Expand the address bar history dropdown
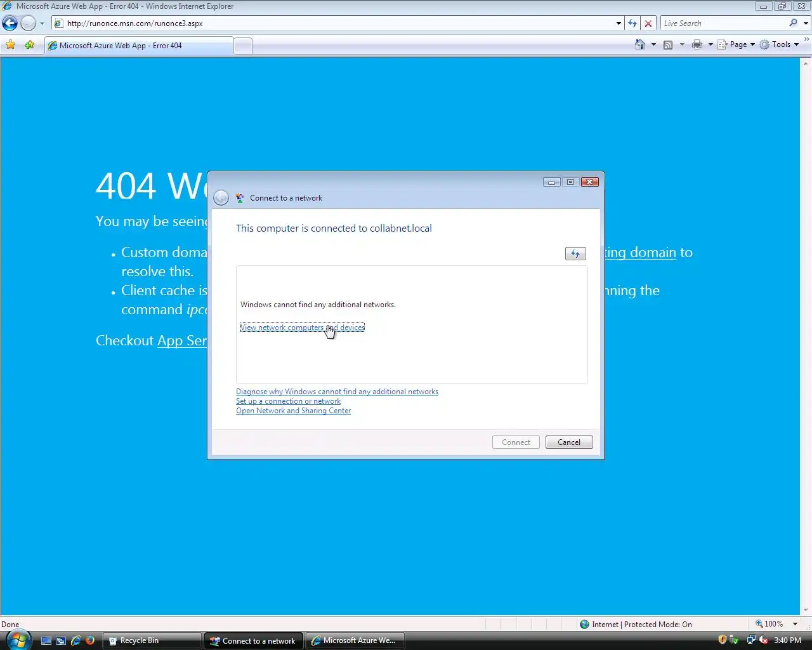Screen dimensions: 812x650 tap(619, 23)
